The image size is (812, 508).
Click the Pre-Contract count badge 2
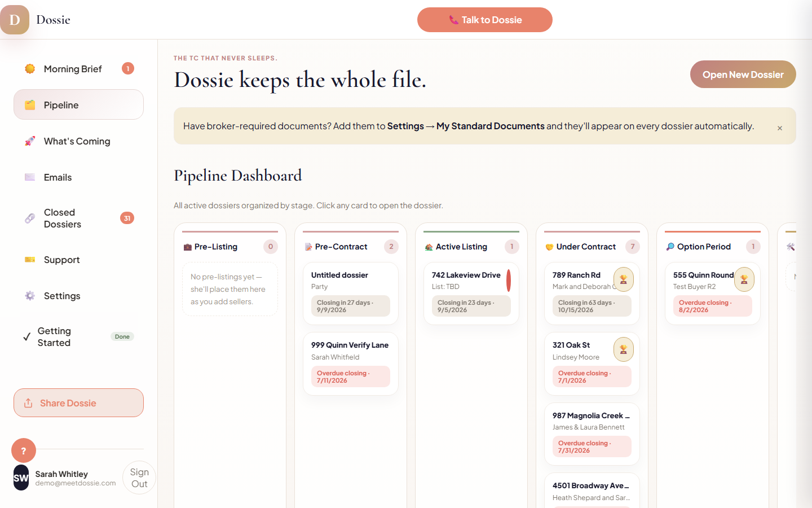pos(391,247)
